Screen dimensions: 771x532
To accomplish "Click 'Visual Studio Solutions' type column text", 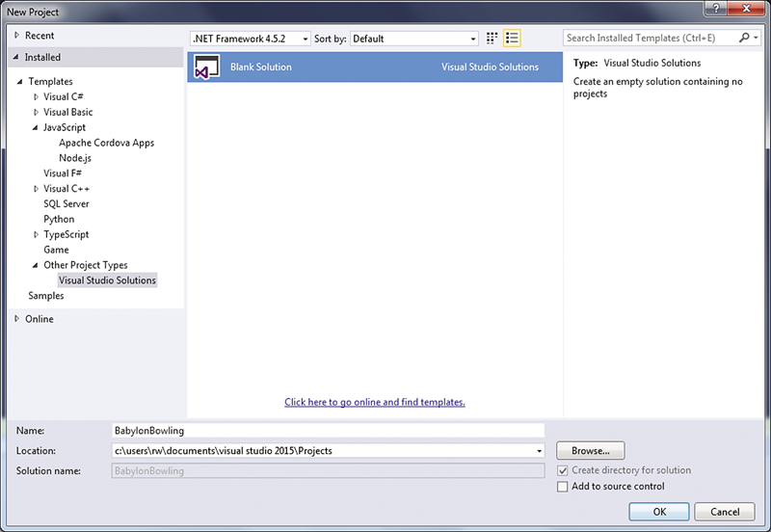I will [x=490, y=66].
